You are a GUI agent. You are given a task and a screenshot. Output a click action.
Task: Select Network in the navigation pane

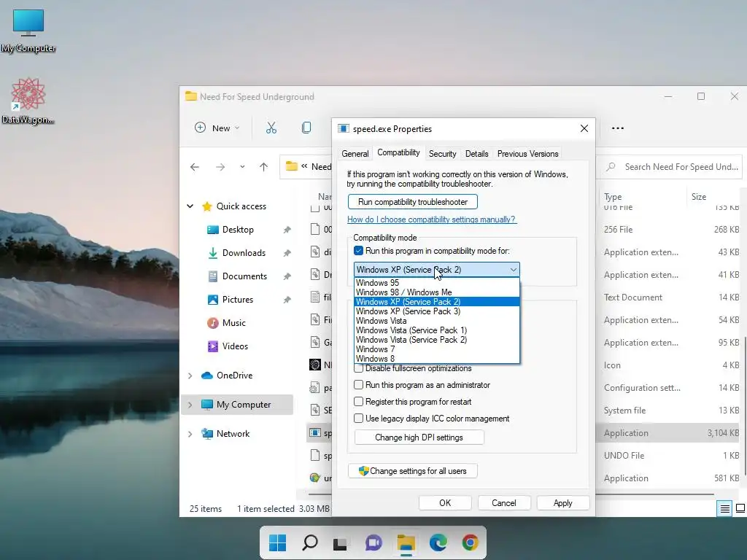(x=233, y=434)
